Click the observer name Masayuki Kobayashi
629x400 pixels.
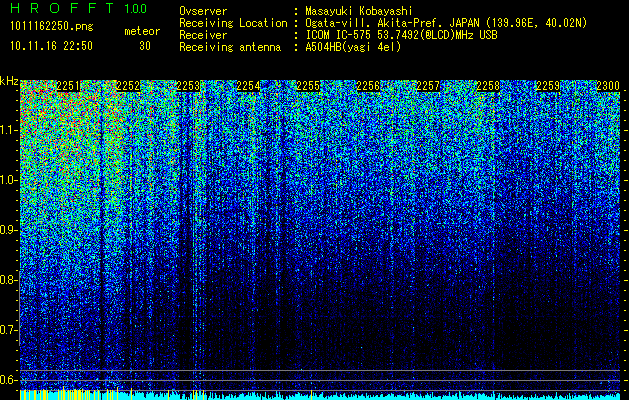[x=359, y=11]
